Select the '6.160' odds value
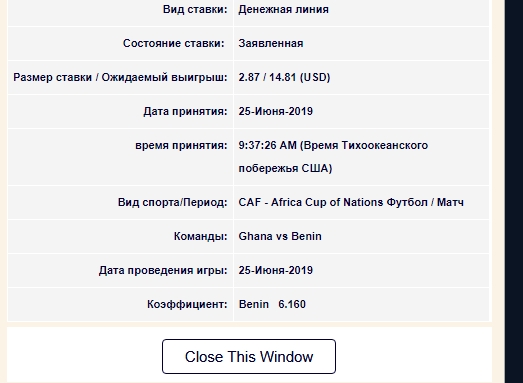 point(292,304)
